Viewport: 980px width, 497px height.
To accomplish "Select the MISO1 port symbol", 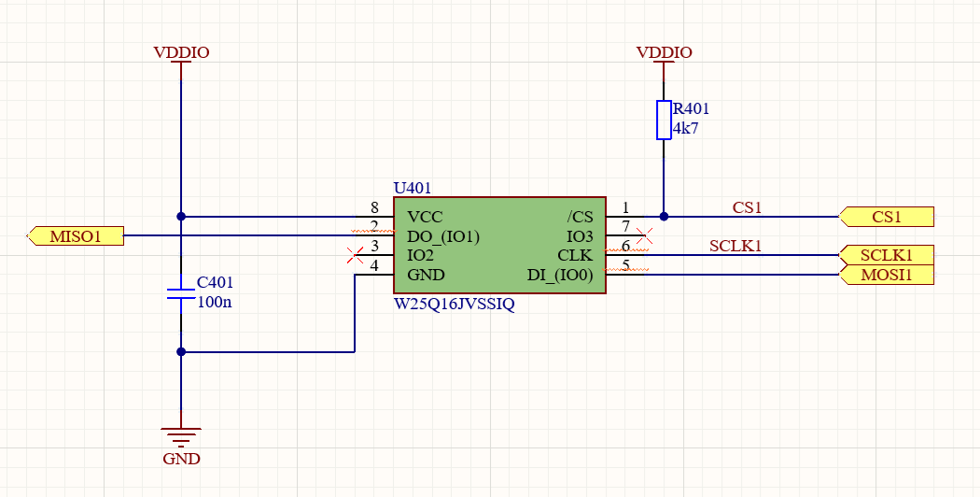I will [x=76, y=236].
